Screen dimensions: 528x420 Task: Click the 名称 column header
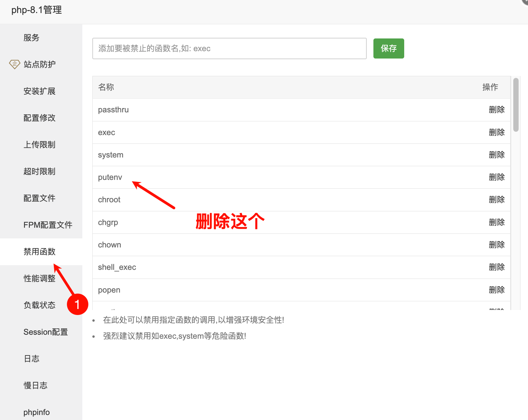(x=106, y=87)
